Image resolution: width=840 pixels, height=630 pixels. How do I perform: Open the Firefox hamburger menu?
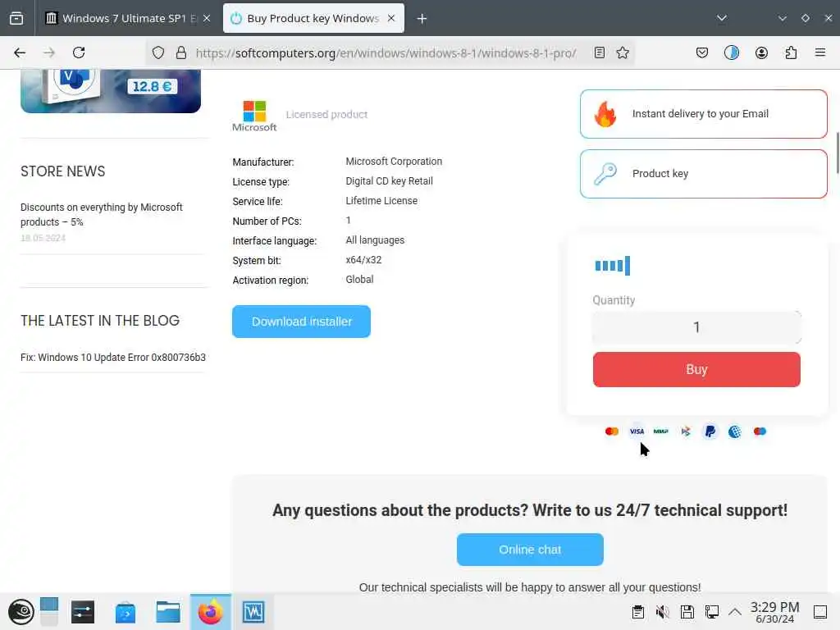pyautogui.click(x=820, y=52)
